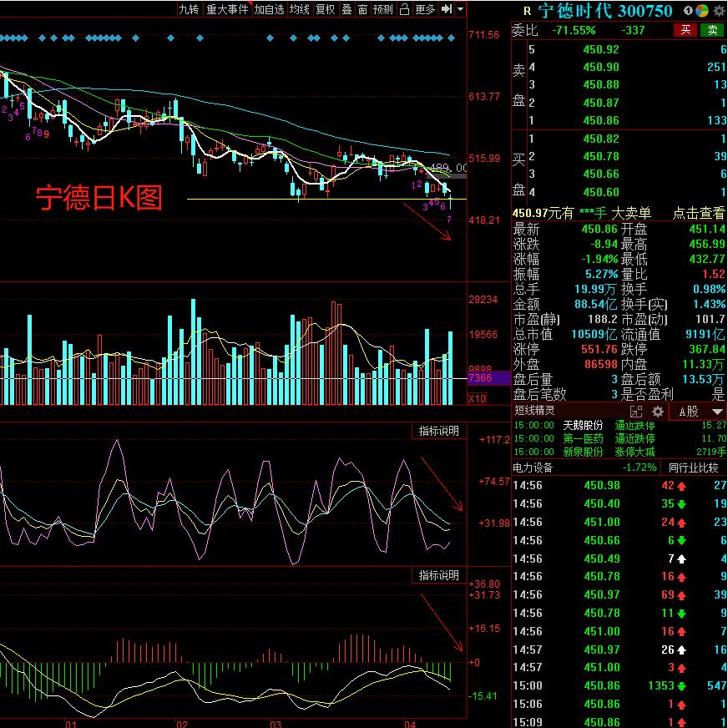Click the circled 1 icon beside the stock name
This screenshot has height=728, width=728.
pos(688,11)
